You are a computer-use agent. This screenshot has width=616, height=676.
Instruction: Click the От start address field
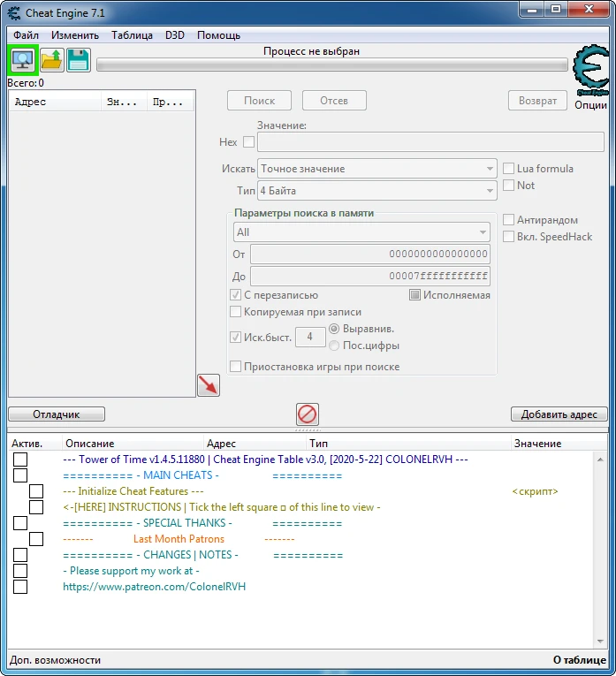tap(369, 254)
